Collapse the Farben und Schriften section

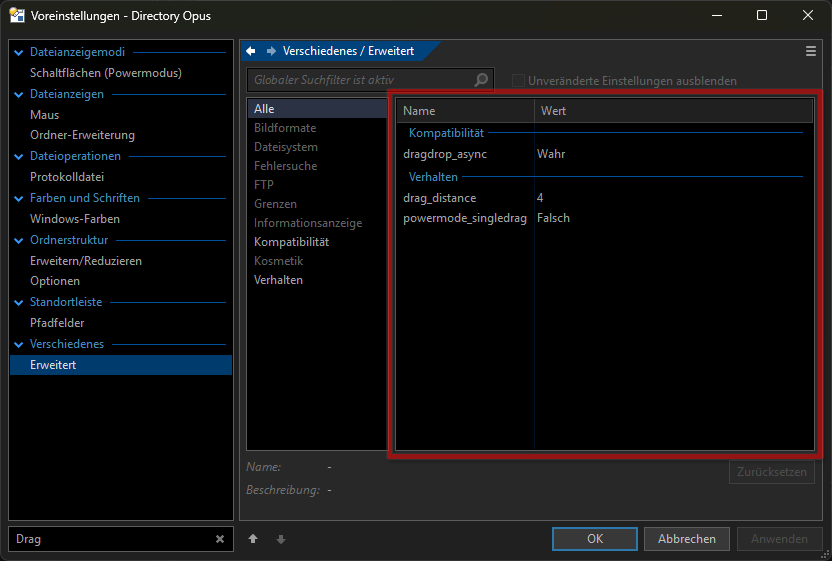(x=19, y=198)
